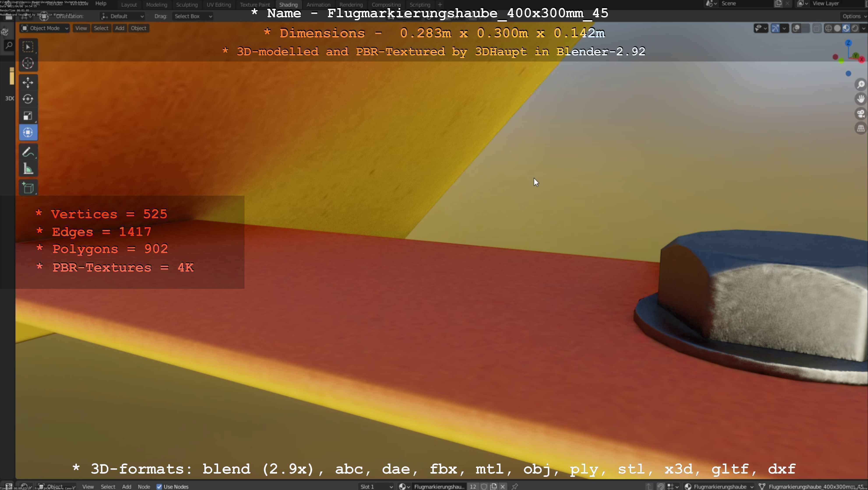Click the viewport zoom magnifier button
The height and width of the screenshot is (490, 868).
[x=861, y=84]
